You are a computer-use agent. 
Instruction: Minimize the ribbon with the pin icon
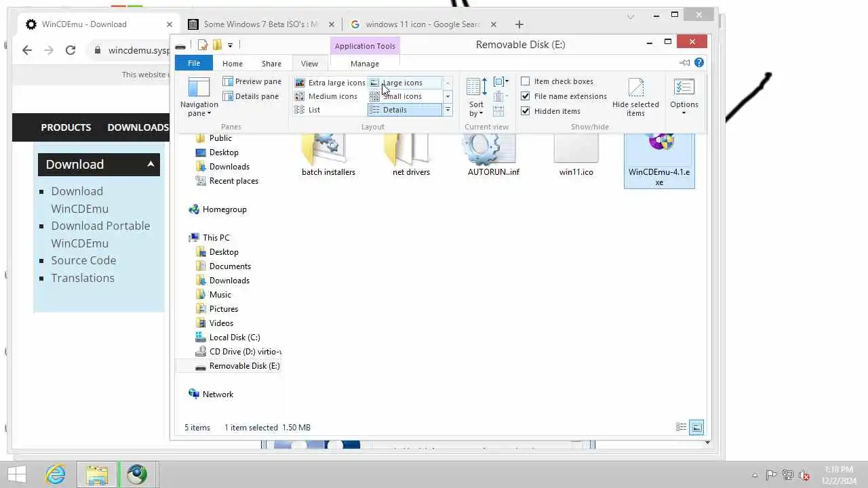click(684, 63)
